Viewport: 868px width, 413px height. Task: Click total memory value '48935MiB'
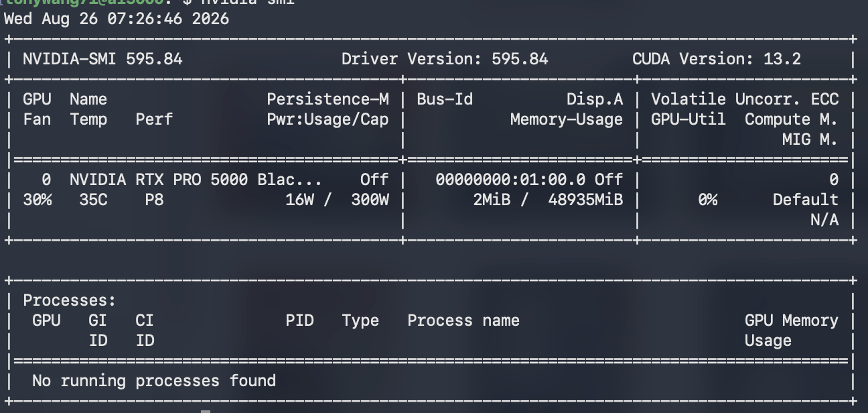[585, 200]
